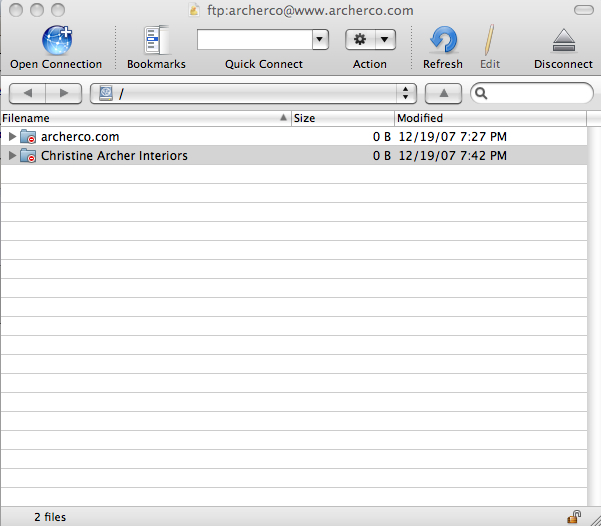The image size is (601, 526).
Task: Click the Quick Connect text field
Action: pos(255,39)
